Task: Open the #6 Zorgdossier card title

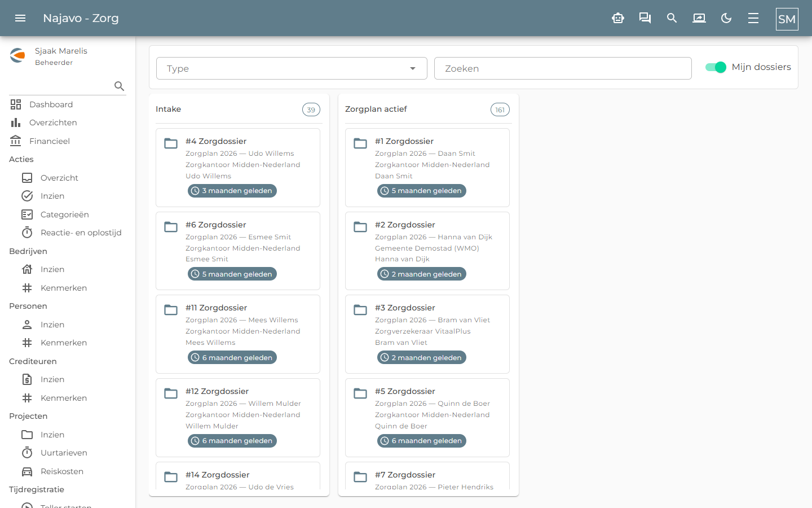Action: [x=216, y=225]
